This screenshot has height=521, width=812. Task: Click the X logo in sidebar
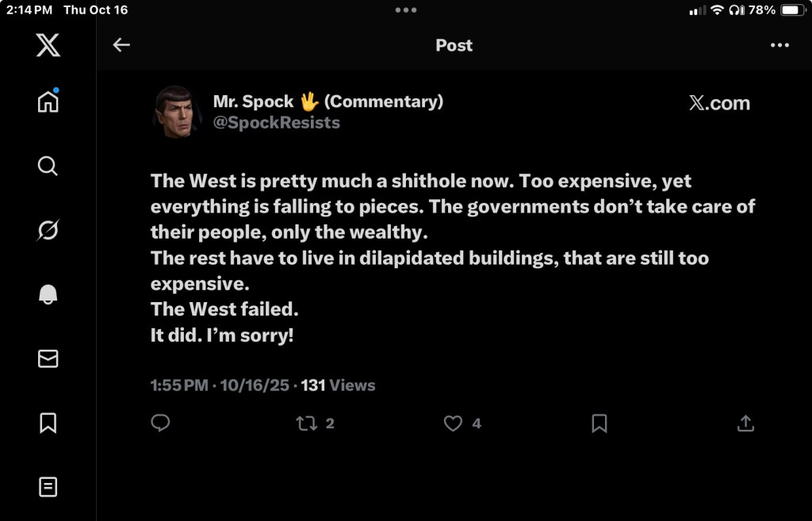pyautogui.click(x=48, y=45)
